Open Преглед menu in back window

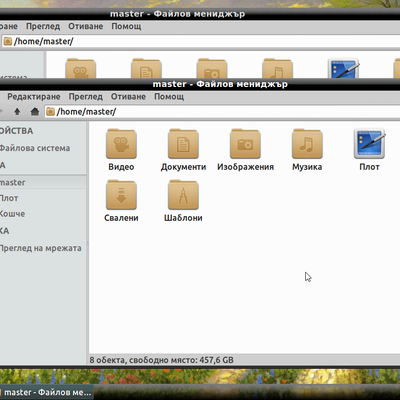(43, 26)
